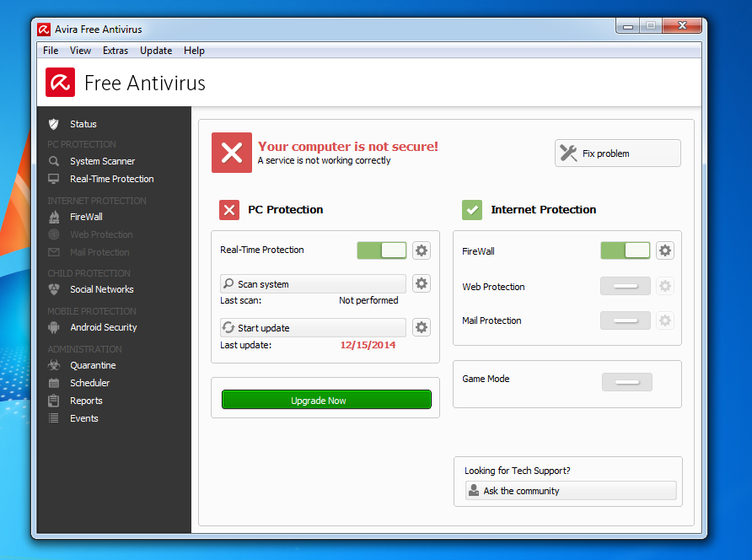This screenshot has height=560, width=752.
Task: Click the 'Not performed' last scan value
Action: pyautogui.click(x=368, y=300)
